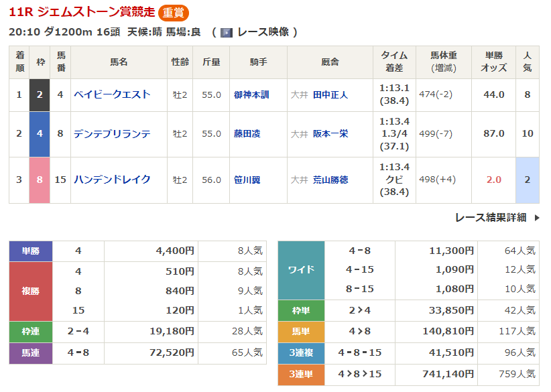This screenshot has height=392, width=551.
Task: Click jockey name 藤田凌
Action: pos(247,134)
